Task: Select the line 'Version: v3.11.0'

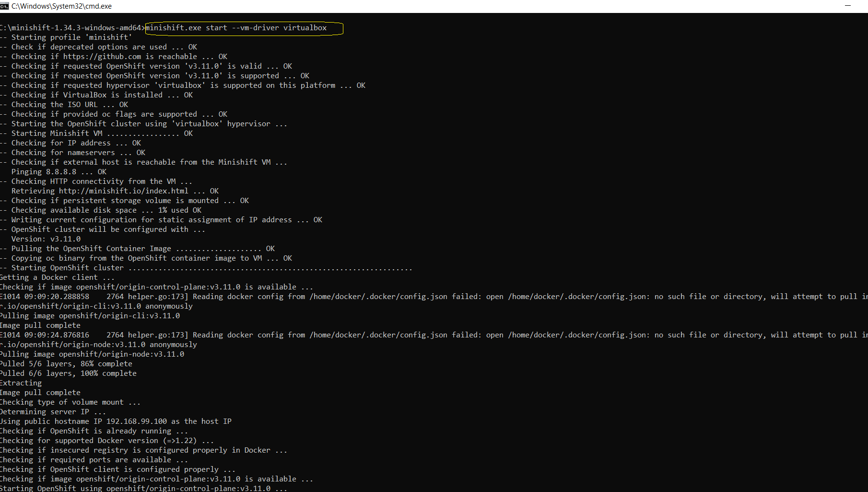Action: 46,239
